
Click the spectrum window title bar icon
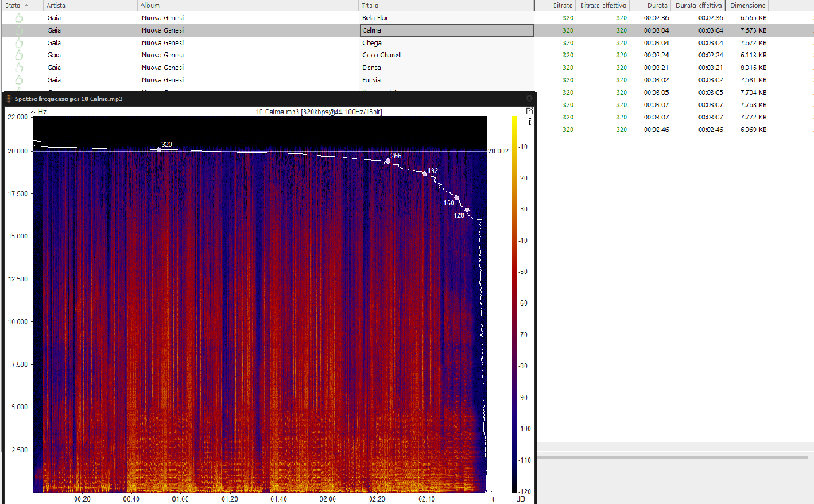coord(8,99)
